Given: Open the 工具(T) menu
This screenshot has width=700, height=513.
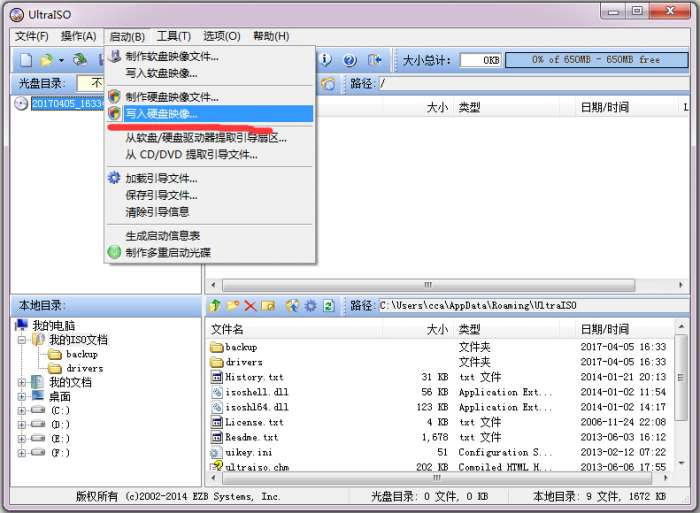Looking at the screenshot, I should pyautogui.click(x=174, y=36).
